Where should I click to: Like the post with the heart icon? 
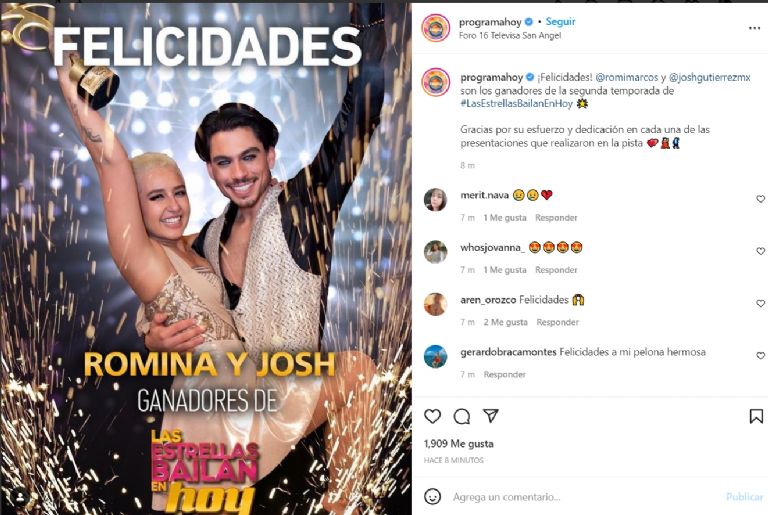(432, 417)
